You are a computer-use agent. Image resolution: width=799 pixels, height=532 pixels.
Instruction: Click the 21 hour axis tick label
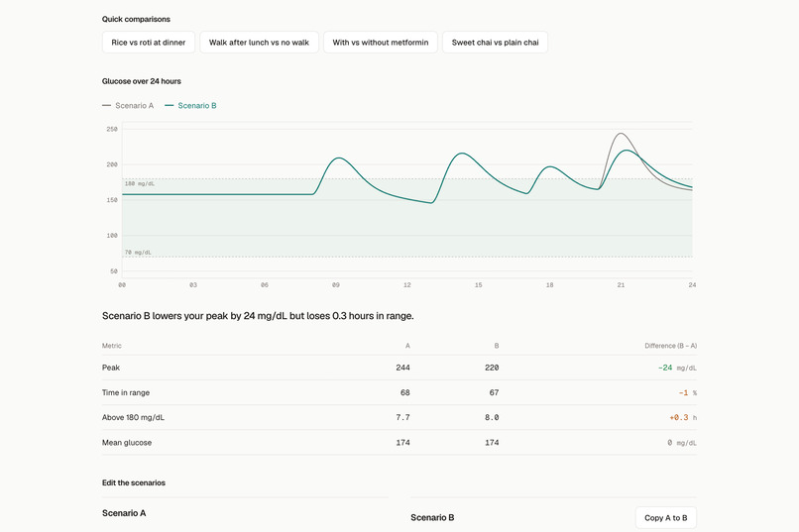click(x=621, y=285)
